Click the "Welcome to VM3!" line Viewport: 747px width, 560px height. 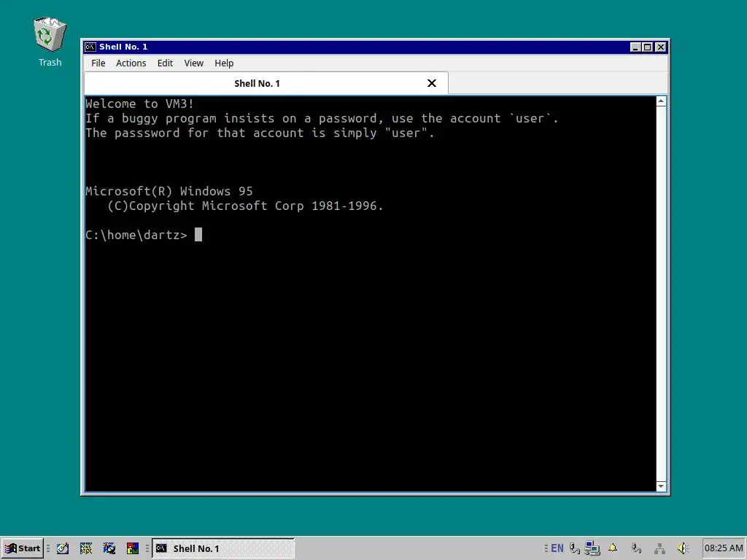point(139,104)
